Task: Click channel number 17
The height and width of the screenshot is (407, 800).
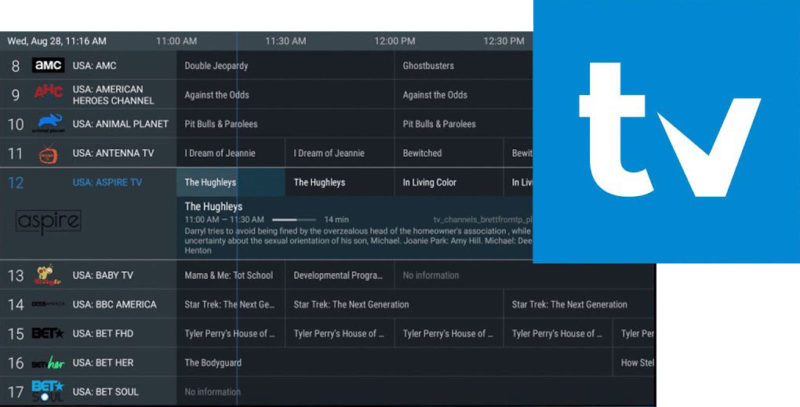Action: point(16,392)
